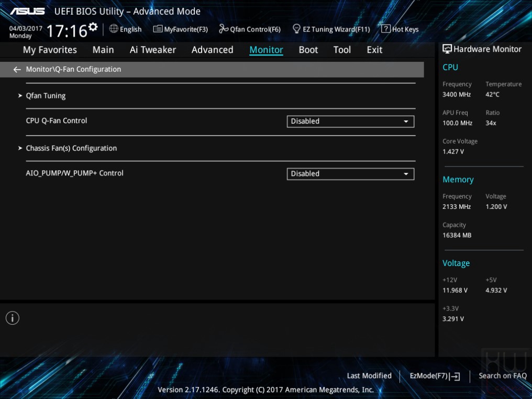The width and height of the screenshot is (532, 399).
Task: Click the Hardware Monitor screen icon
Action: pyautogui.click(x=447, y=49)
